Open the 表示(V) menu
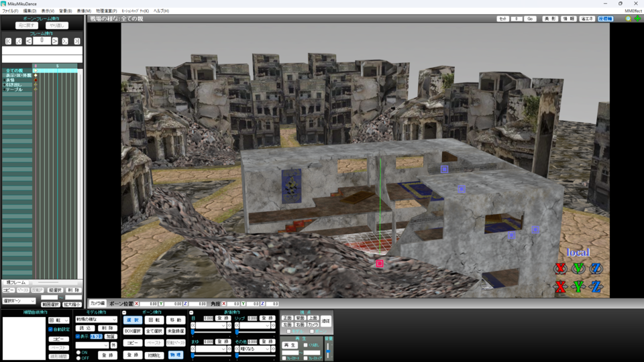644x362 pixels. [48, 11]
